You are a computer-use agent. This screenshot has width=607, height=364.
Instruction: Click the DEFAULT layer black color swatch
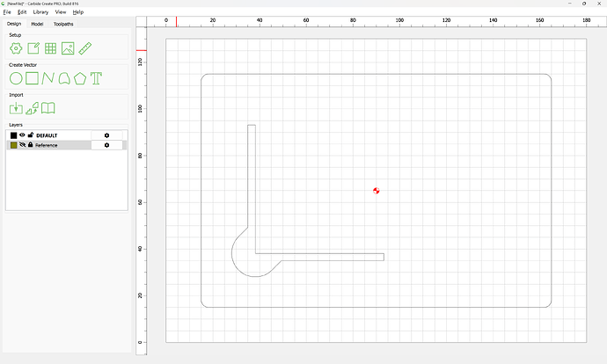(x=13, y=135)
